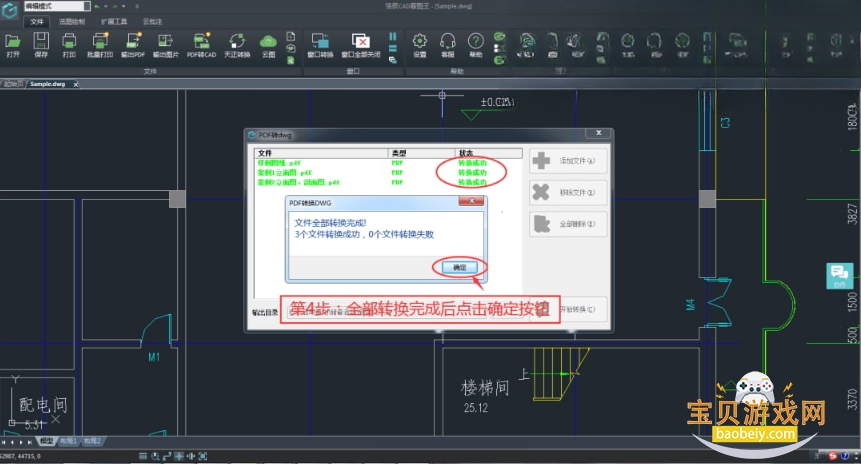Click the 添加文件 button in PDF转dwg dialog

tap(568, 161)
